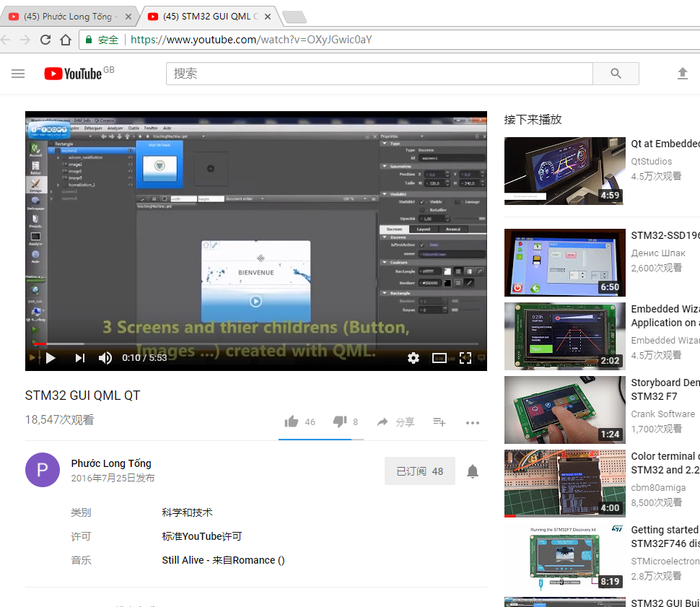Viewport: 700px width, 607px height.
Task: Open video player settings gear
Action: pos(414,358)
